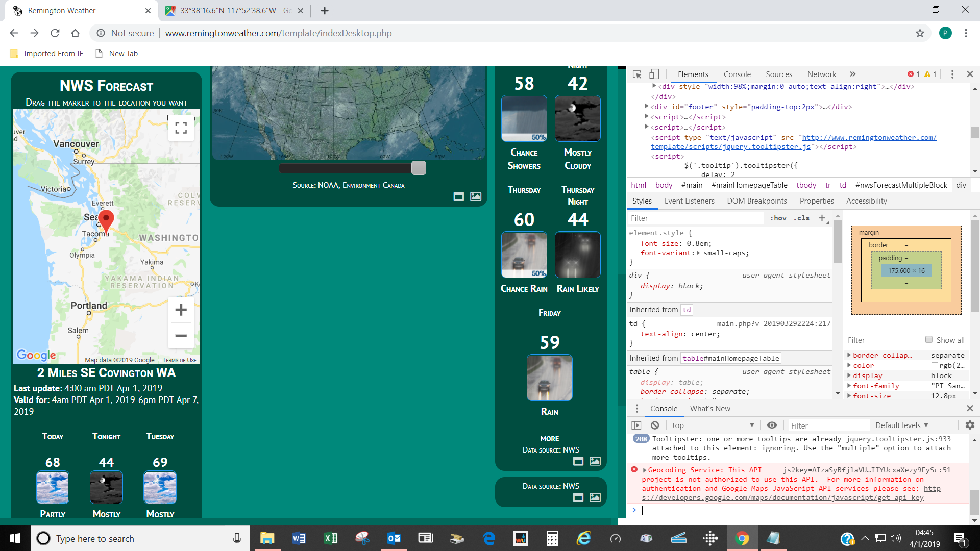Open console settings gear icon
This screenshot has height=551, width=980.
pos(970,425)
